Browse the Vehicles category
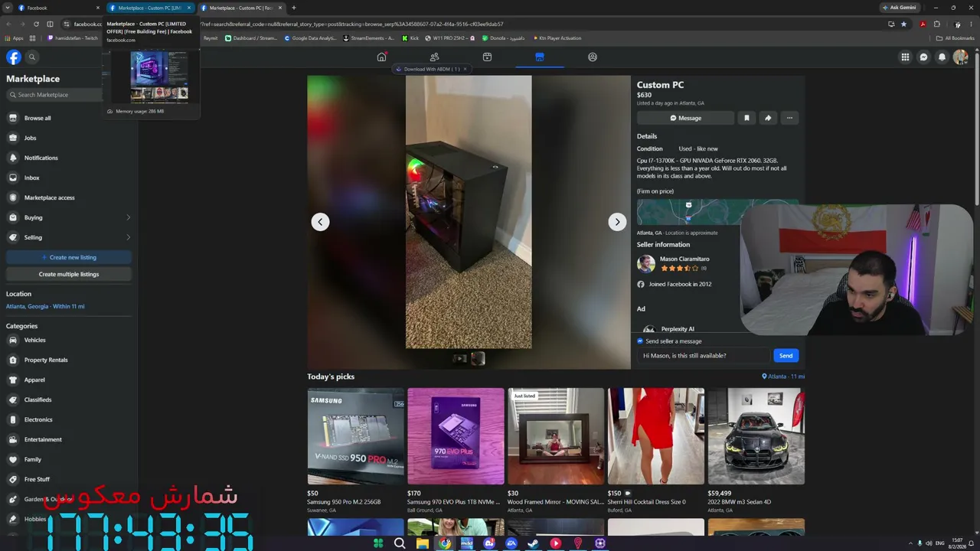 [x=69, y=340]
